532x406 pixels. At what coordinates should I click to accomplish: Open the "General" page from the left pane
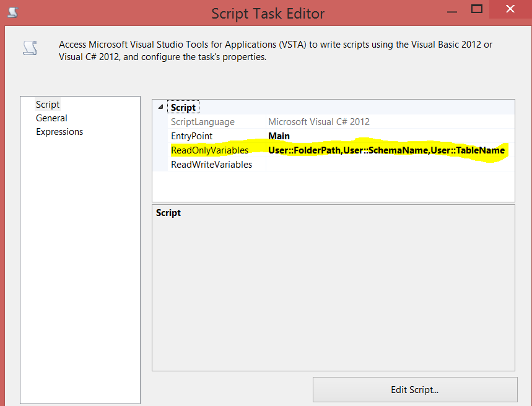(x=51, y=118)
